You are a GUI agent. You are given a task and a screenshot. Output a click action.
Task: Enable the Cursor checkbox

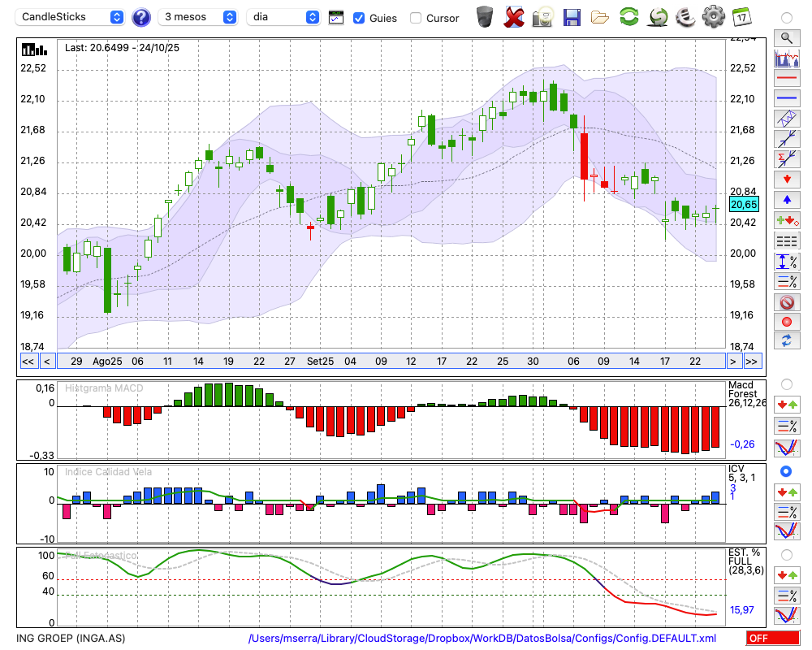(x=416, y=18)
